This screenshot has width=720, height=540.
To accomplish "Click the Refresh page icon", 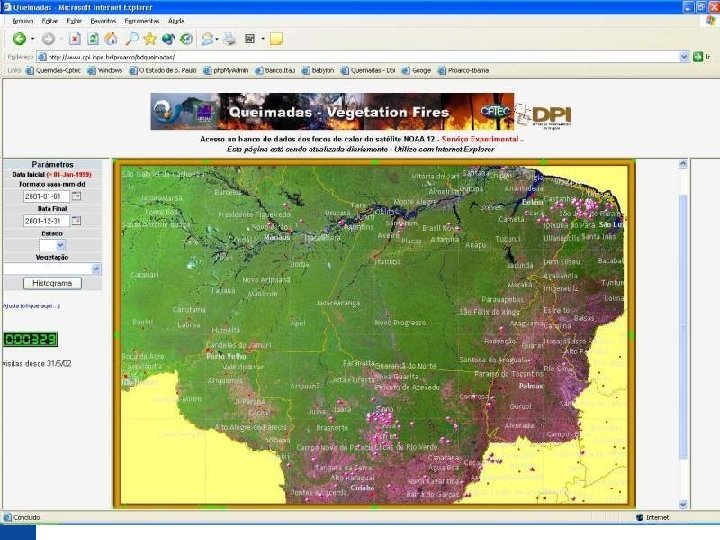I will click(93, 39).
